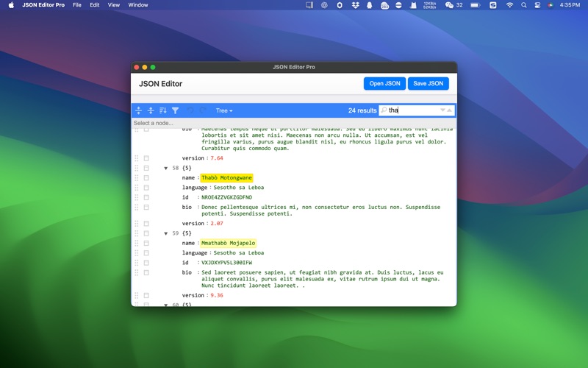This screenshot has width=588, height=368.
Task: Click the search field containing "tha"
Action: coord(412,110)
